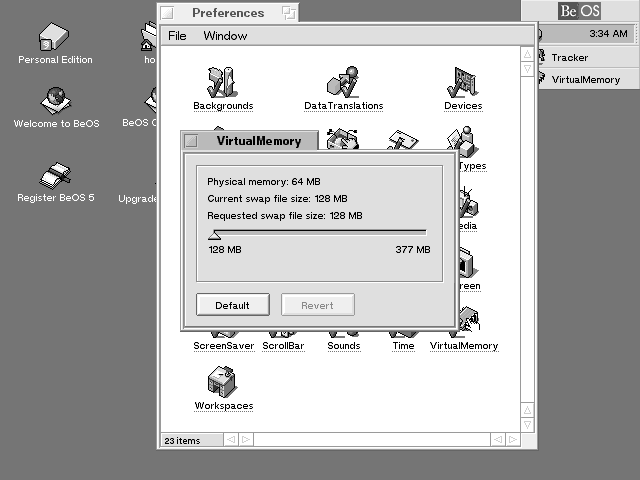Close the Preferences window via title box
Viewport: 640px width, 480px height.
click(x=167, y=13)
